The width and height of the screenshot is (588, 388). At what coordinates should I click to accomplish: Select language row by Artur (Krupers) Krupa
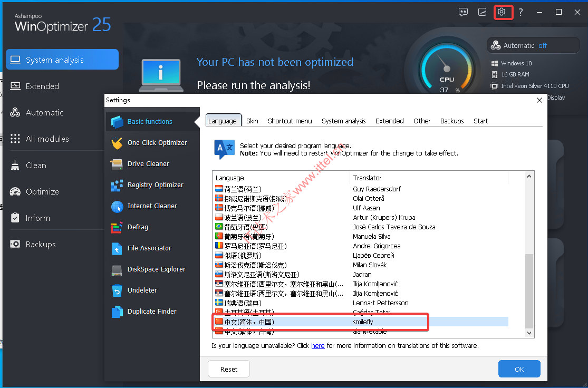click(x=361, y=217)
